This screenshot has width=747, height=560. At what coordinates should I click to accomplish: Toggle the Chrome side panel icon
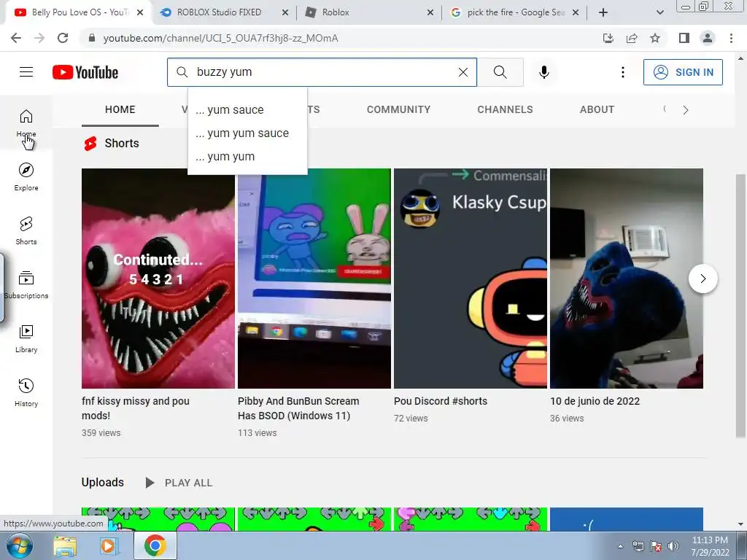pyautogui.click(x=684, y=38)
